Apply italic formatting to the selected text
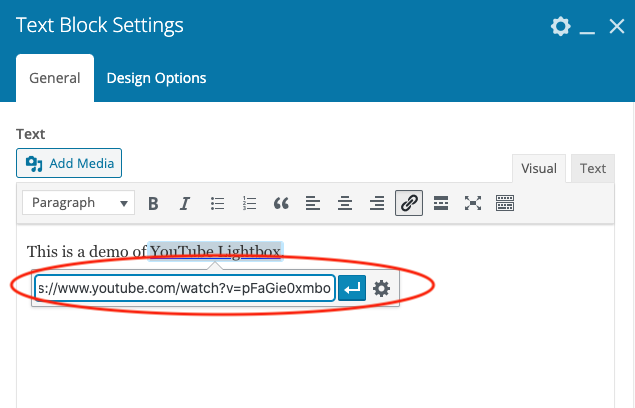 coord(185,203)
